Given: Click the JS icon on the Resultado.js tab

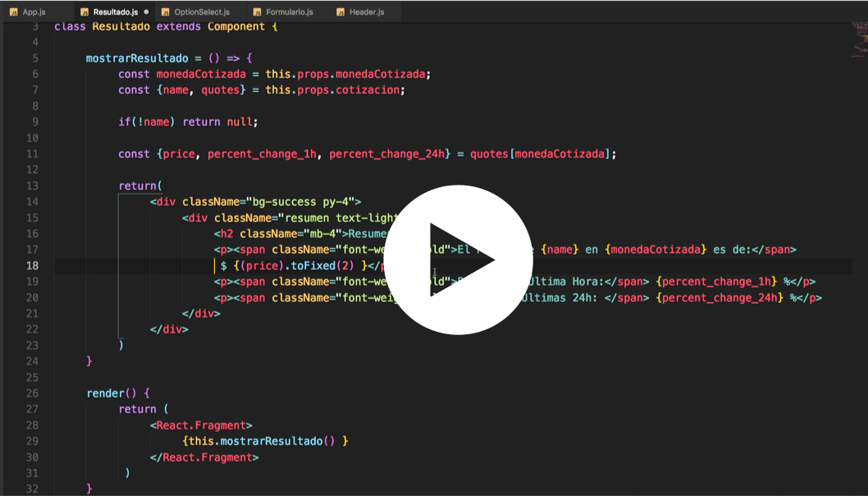Looking at the screenshot, I should click(85, 12).
